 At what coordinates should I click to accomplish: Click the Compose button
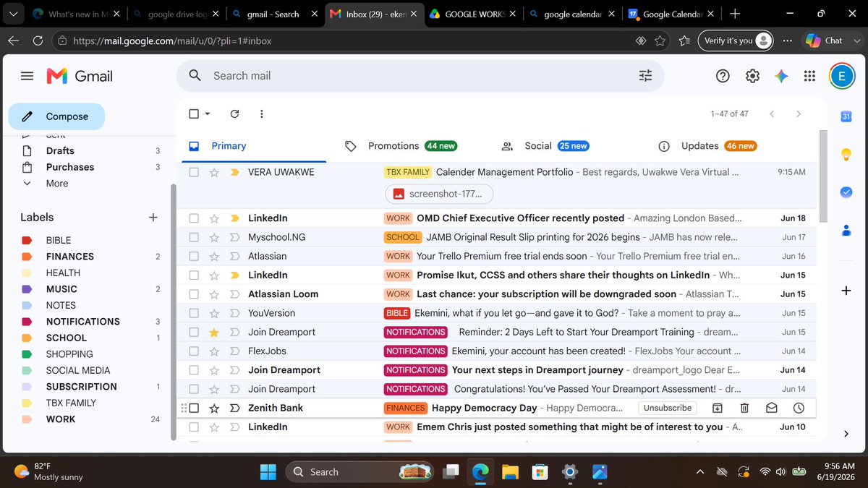coord(56,116)
